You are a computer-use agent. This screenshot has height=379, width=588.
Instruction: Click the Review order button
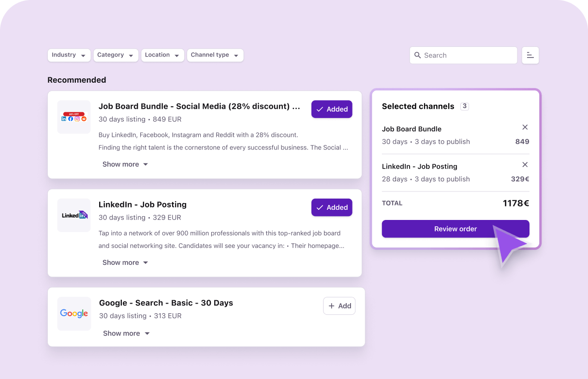point(455,229)
